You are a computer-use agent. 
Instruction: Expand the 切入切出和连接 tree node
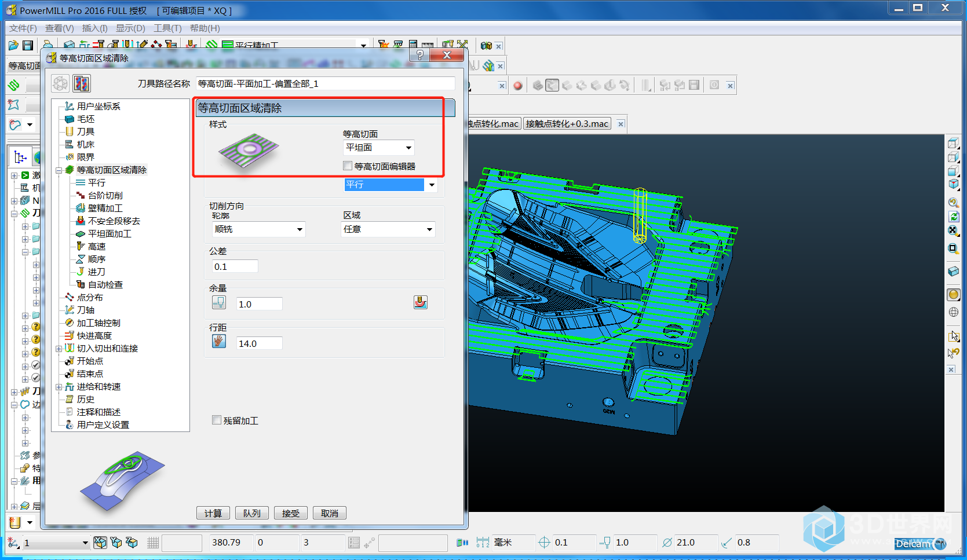59,349
